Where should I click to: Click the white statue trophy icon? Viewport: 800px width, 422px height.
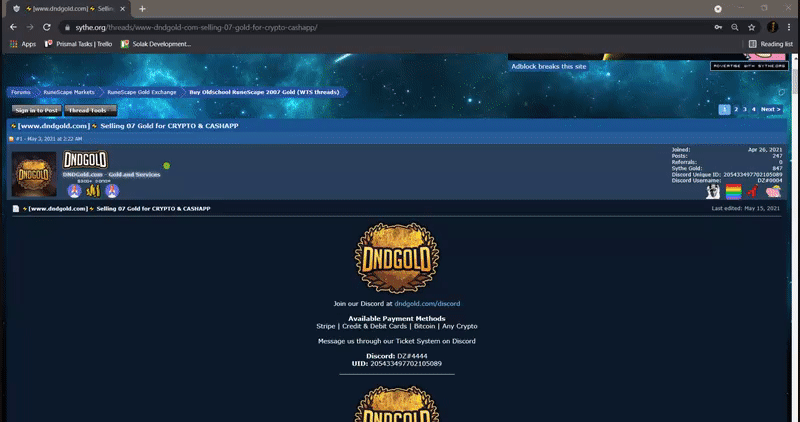713,191
